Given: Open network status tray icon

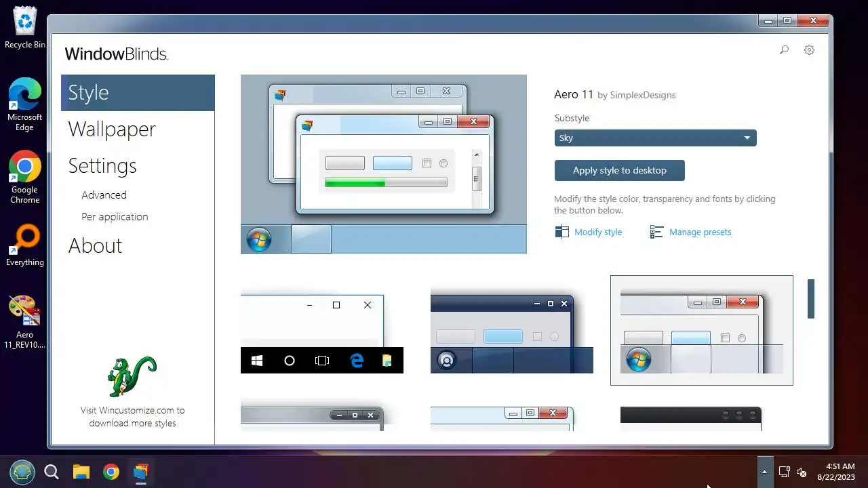Looking at the screenshot, I should pos(784,472).
